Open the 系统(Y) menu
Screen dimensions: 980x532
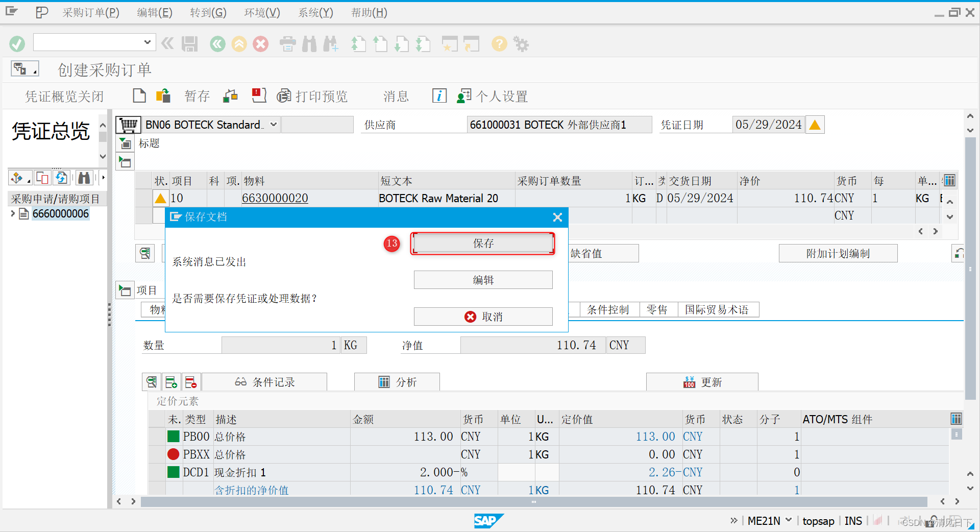(x=314, y=12)
